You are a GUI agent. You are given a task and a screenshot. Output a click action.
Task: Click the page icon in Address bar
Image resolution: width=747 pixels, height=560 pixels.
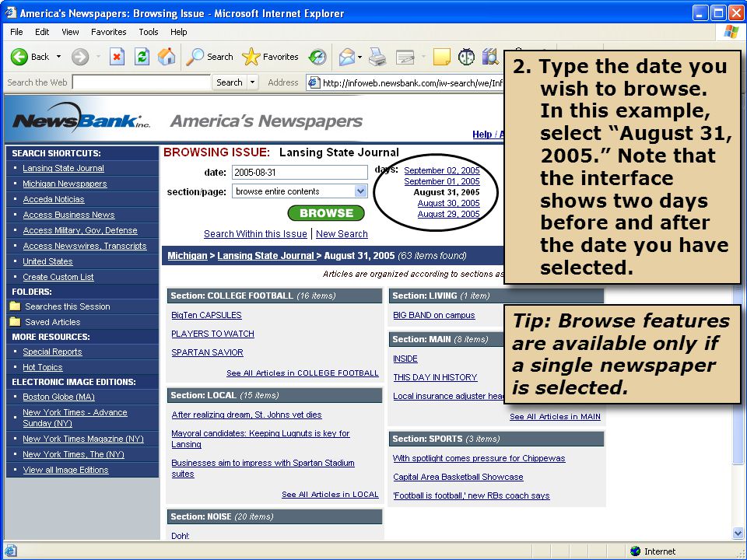(314, 82)
